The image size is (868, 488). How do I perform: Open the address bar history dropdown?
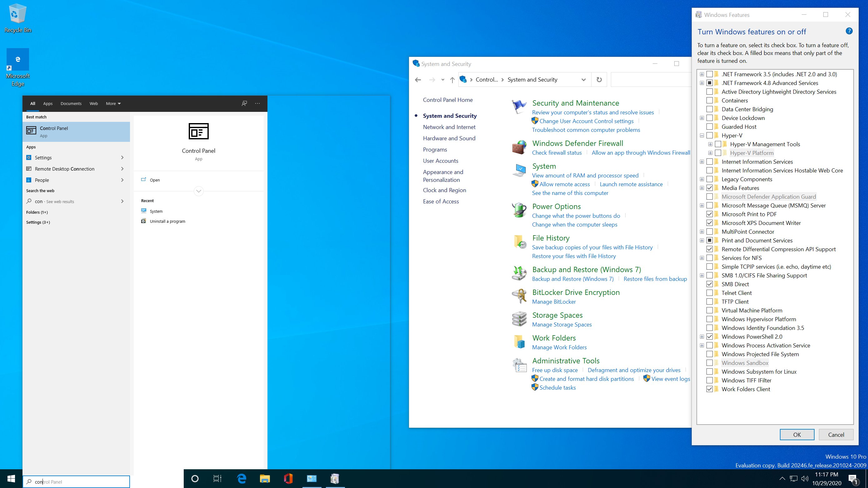pyautogui.click(x=583, y=80)
